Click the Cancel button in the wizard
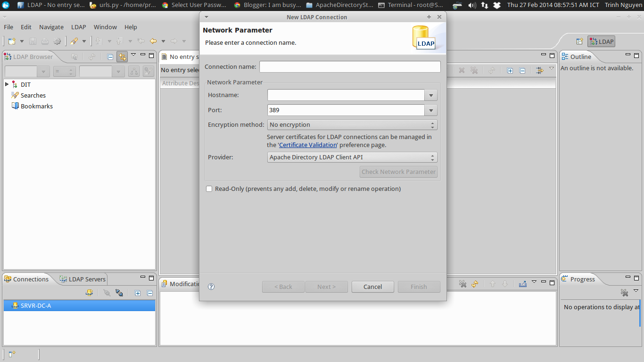 pyautogui.click(x=372, y=287)
